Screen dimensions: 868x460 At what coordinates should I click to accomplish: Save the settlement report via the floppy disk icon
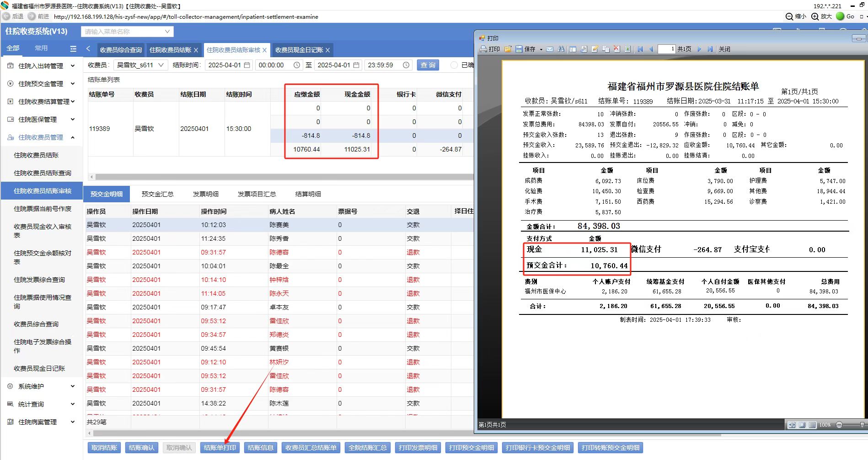[x=519, y=49]
